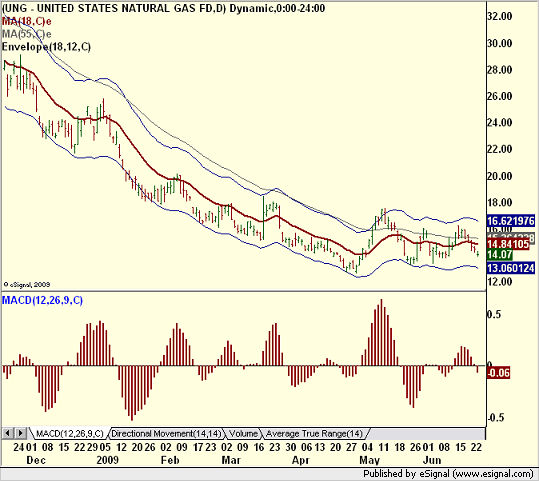
Task: Click the 2009 year label on time axis
Action: (x=108, y=460)
